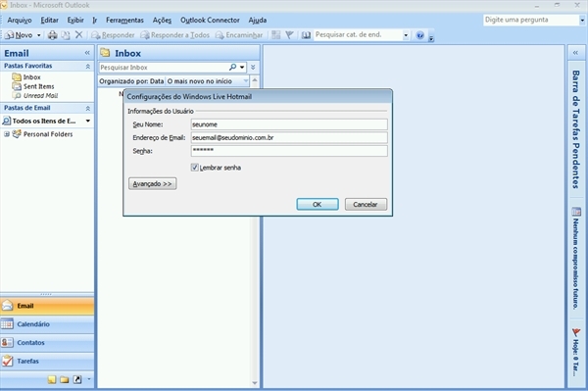The width and height of the screenshot is (588, 391).
Task: Toggle the Lembrar senha checkbox
Action: (195, 168)
